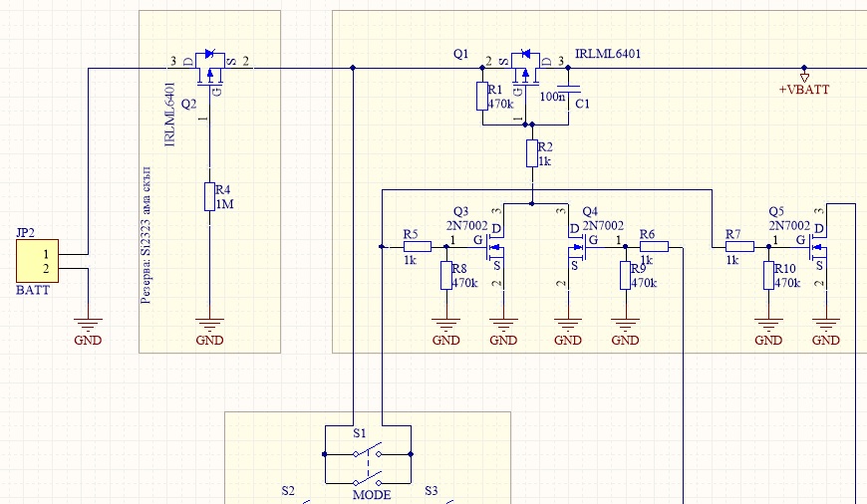Click the 2N7002 label of Q5
This screenshot has height=504, width=867.
click(x=789, y=225)
